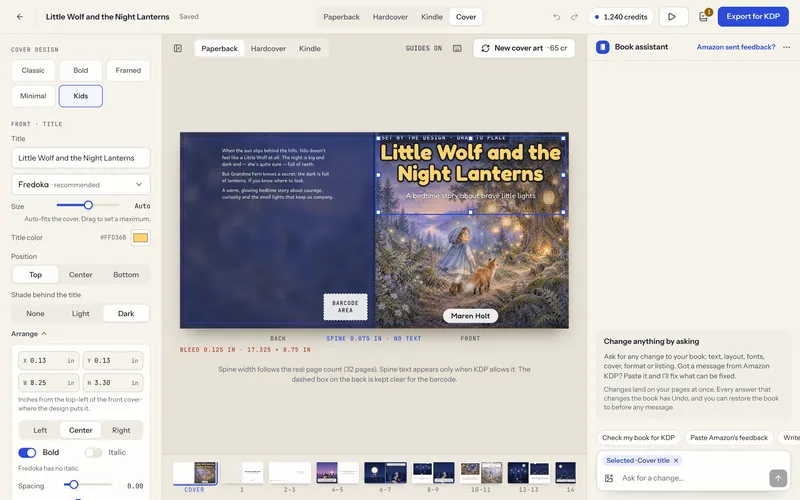Click Export for KDP button
The width and height of the screenshot is (800, 500).
point(753,16)
